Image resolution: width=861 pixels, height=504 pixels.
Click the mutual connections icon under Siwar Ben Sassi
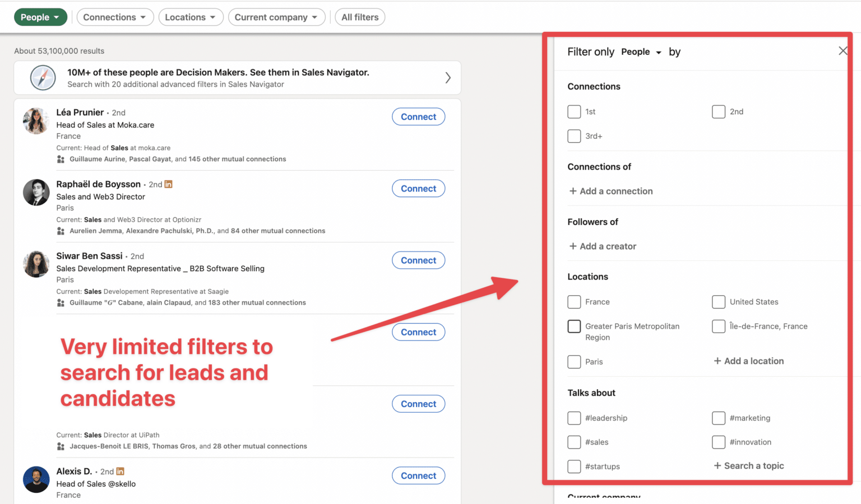click(61, 302)
